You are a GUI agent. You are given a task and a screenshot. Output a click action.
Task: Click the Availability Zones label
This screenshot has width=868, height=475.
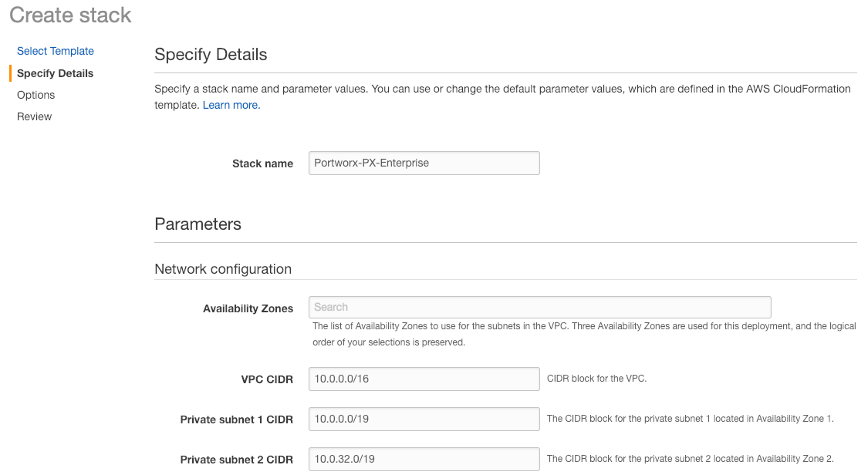pos(248,308)
